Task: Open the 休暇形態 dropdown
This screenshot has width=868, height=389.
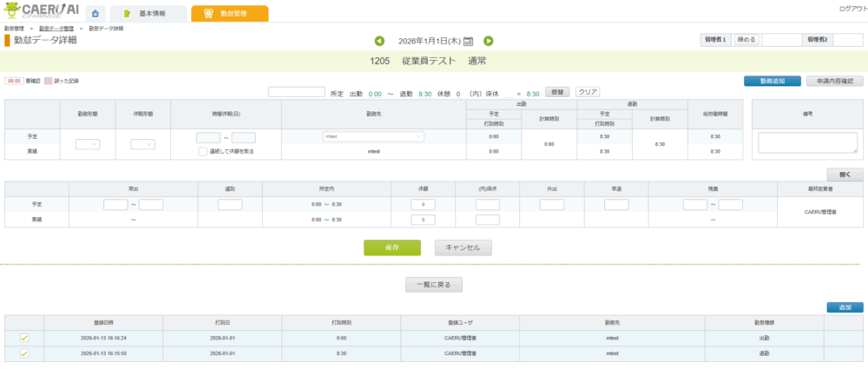Action: [142, 144]
